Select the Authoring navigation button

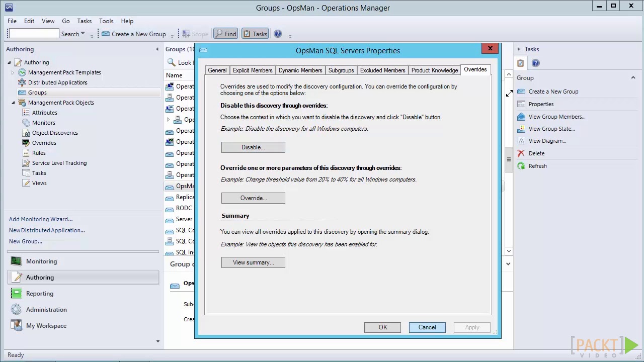pos(84,278)
